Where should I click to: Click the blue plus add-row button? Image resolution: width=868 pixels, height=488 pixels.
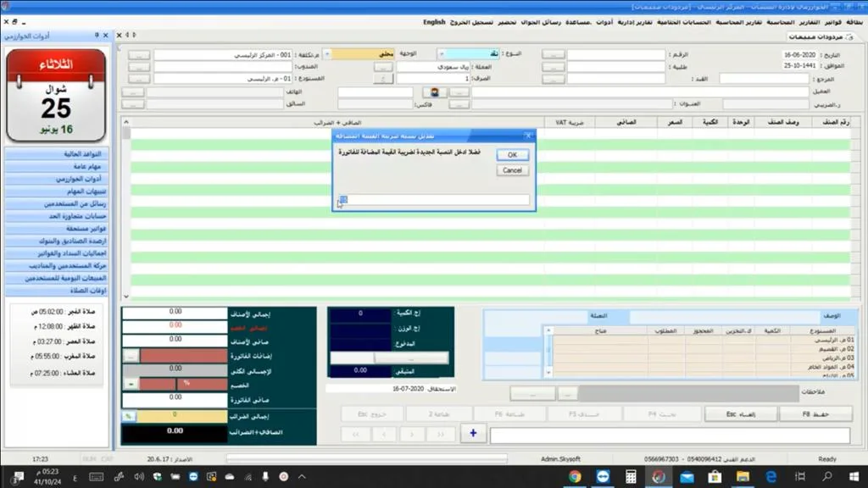473,434
